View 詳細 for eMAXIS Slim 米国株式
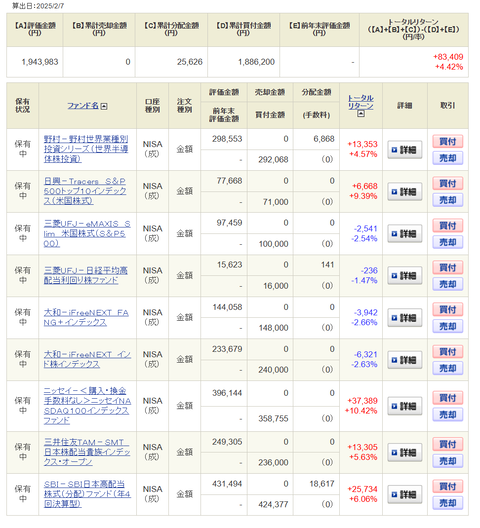Image resolution: width=480 pixels, height=528 pixels. point(405,234)
